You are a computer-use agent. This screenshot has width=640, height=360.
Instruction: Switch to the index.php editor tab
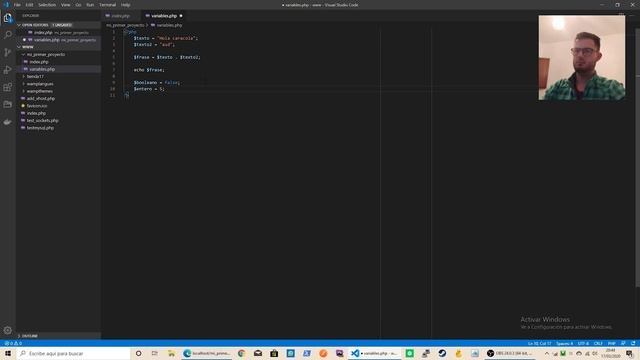click(x=121, y=16)
